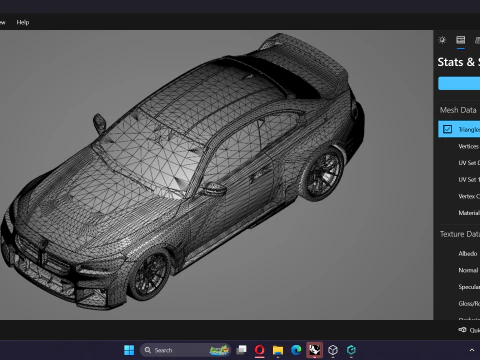Open Microsoft Edge from the taskbar
The height and width of the screenshot is (360, 480).
[296, 350]
